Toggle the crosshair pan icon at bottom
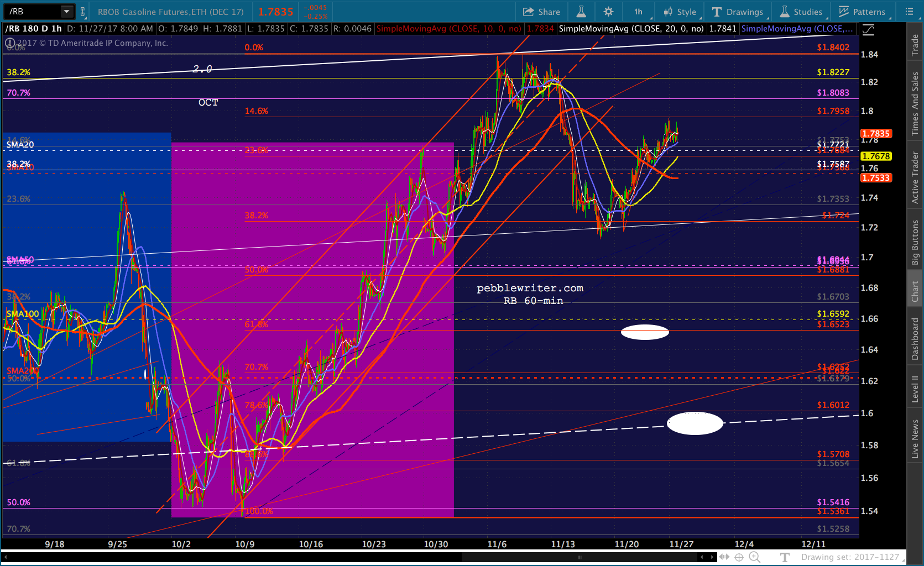Screen dimensions: 924x566 click(x=739, y=557)
